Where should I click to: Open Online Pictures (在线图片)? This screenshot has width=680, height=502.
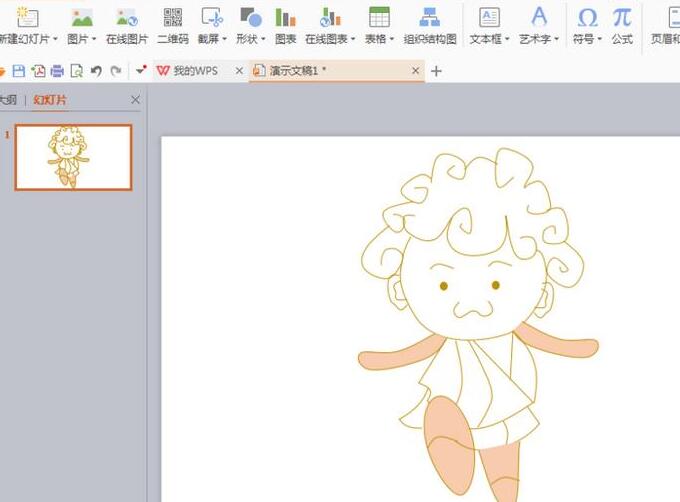[x=127, y=25]
